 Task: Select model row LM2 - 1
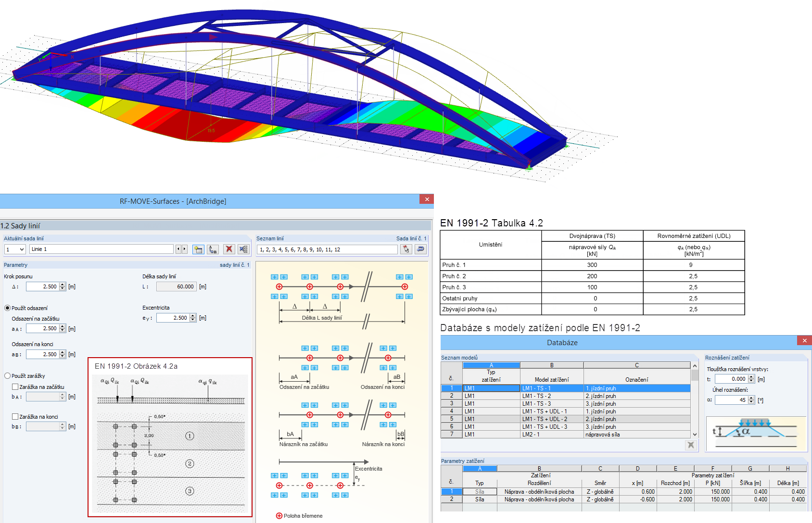566,435
